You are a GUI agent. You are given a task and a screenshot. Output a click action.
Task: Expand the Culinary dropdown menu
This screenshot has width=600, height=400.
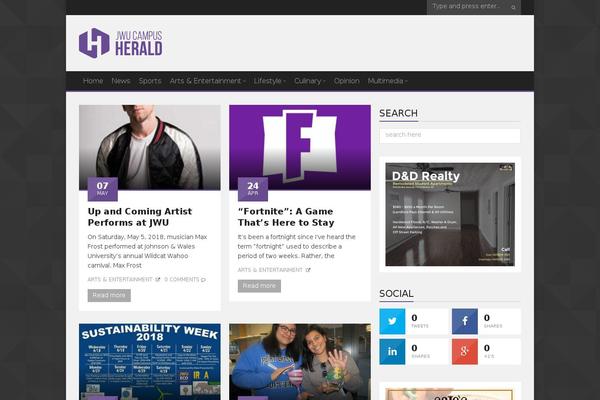[x=310, y=81]
